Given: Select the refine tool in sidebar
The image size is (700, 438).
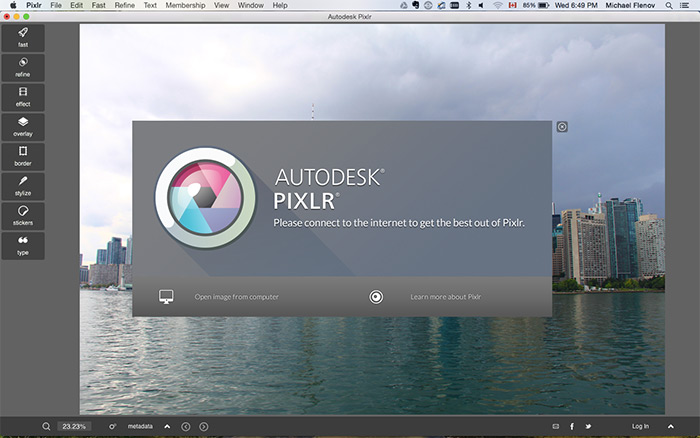Looking at the screenshot, I should (x=23, y=67).
